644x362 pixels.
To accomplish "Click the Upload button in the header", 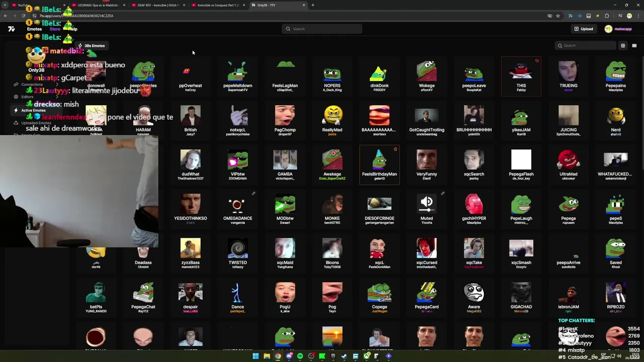I will (x=584, y=29).
